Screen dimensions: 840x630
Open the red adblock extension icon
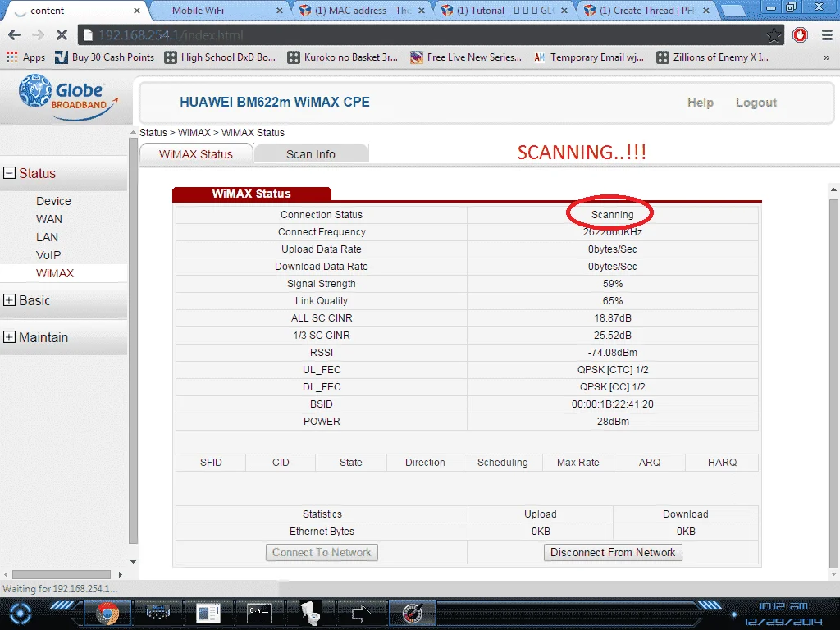[801, 35]
